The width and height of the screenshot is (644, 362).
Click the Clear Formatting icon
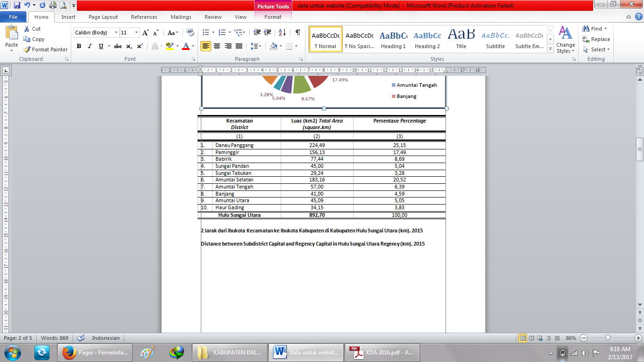click(x=190, y=33)
